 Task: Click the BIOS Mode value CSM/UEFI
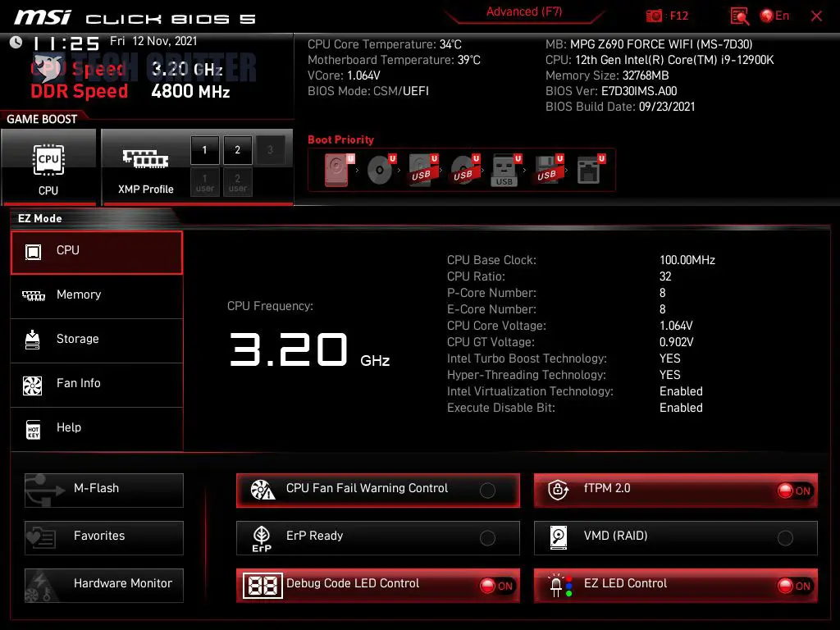click(x=401, y=91)
